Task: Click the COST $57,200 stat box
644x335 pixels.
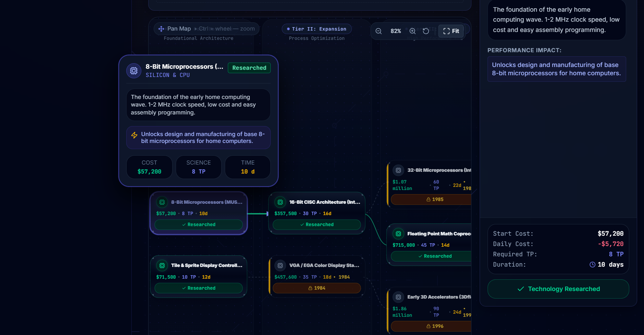Action: 149,167
